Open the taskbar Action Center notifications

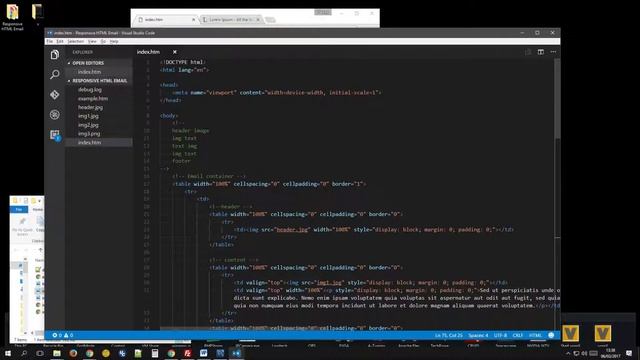[x=629, y=353]
